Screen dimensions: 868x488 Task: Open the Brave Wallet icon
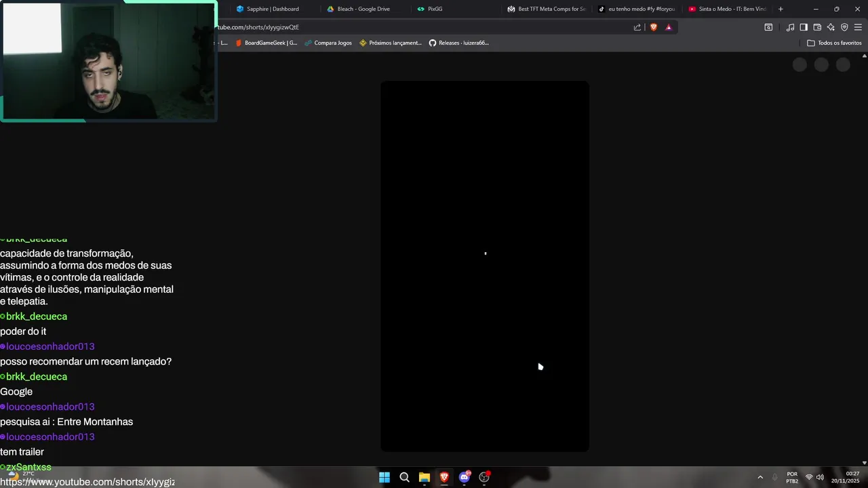(817, 27)
